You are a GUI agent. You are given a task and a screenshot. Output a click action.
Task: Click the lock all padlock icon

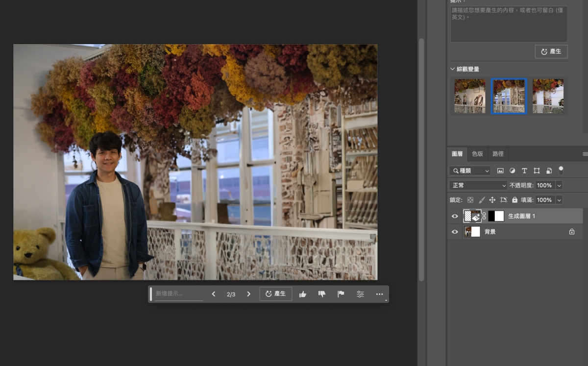(514, 200)
